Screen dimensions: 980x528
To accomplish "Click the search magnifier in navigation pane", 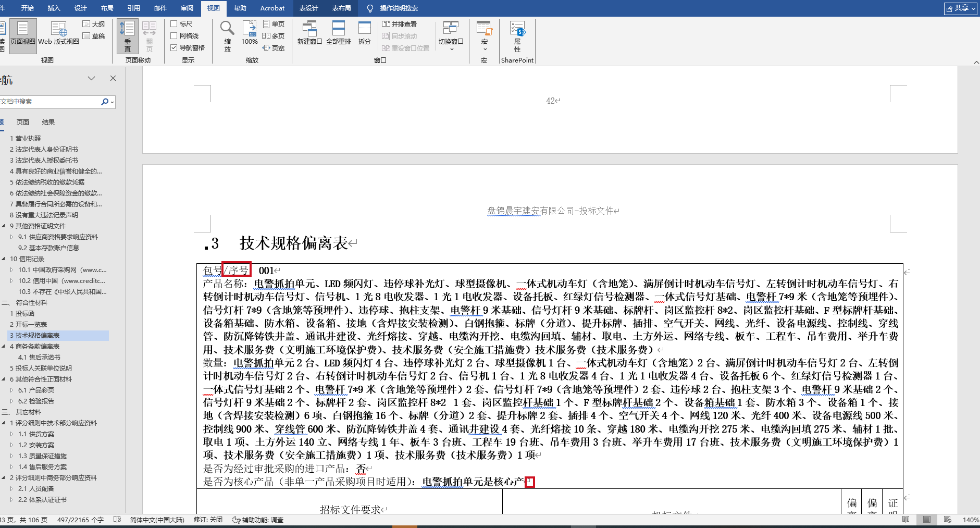I will point(105,102).
